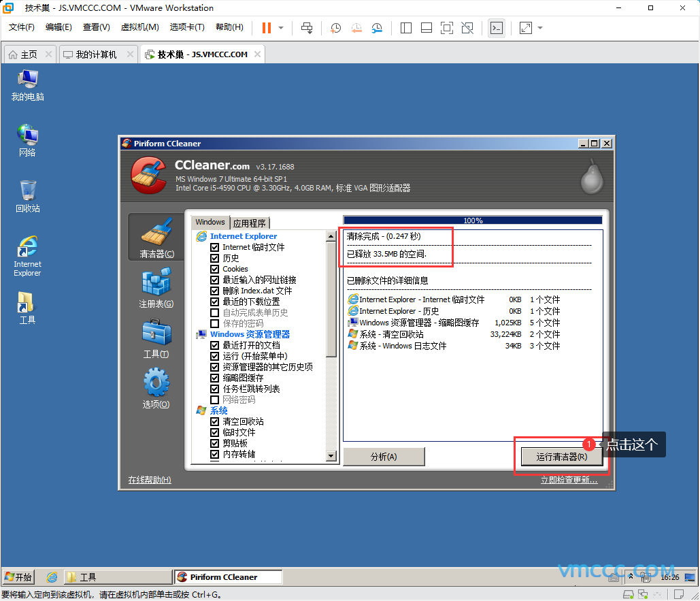This screenshot has height=601, width=700.
Task: Open the 虚拟机(M) menu
Action: click(139, 27)
